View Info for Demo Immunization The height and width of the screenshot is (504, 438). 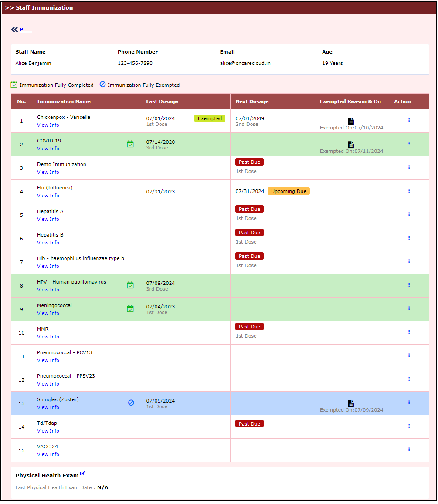click(x=48, y=172)
